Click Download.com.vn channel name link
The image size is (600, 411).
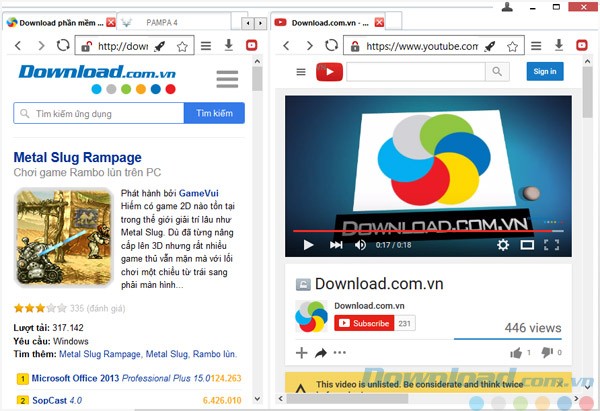[x=369, y=306]
